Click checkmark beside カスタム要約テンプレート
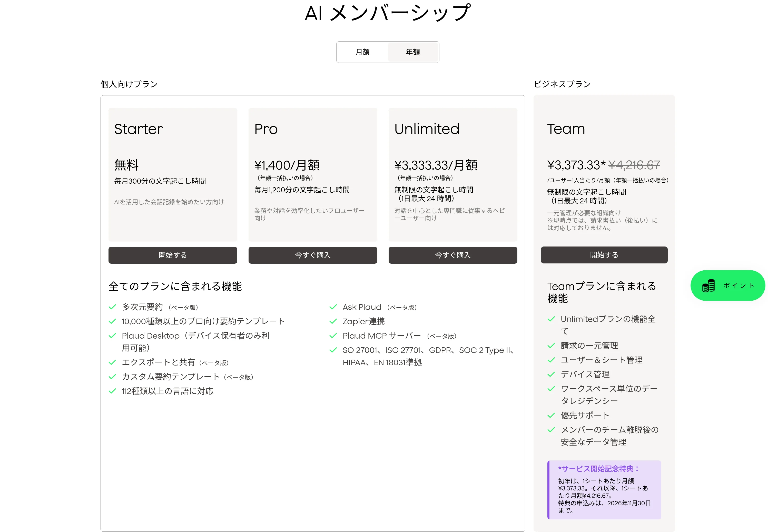This screenshot has height=532, width=768. [112, 377]
